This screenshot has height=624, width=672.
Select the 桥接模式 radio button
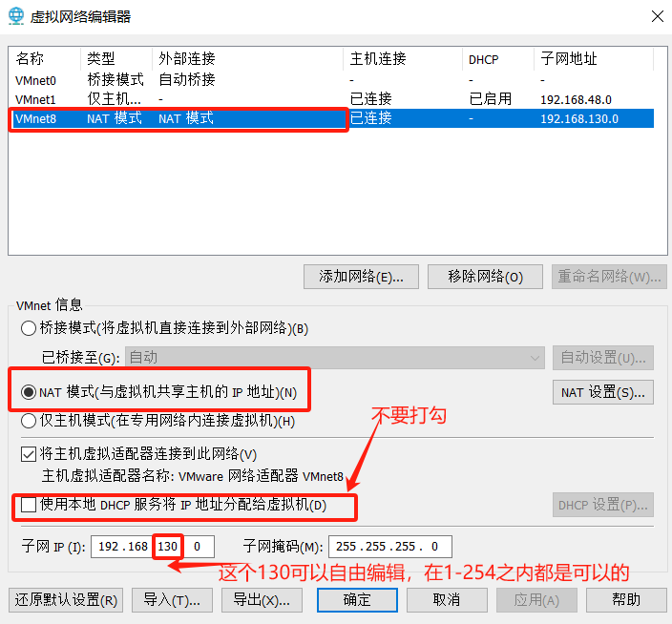(29, 328)
